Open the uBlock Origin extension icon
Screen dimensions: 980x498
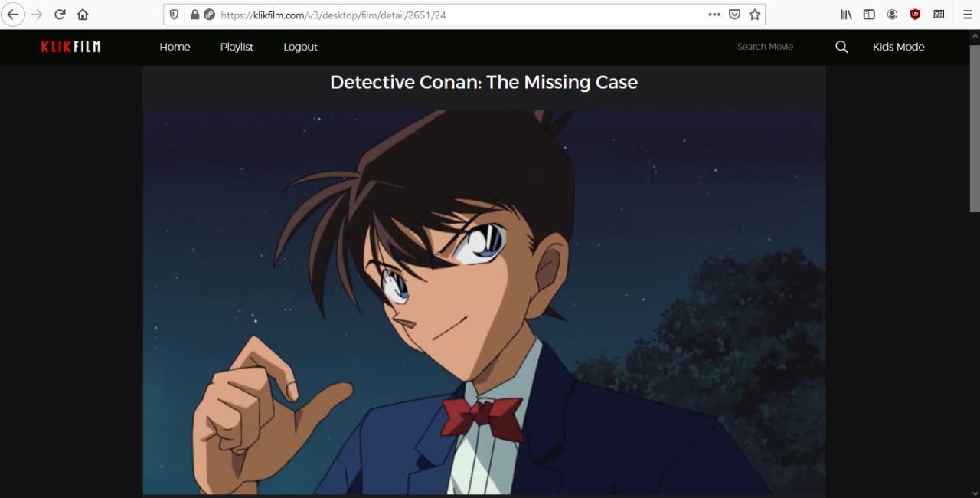pos(915,15)
